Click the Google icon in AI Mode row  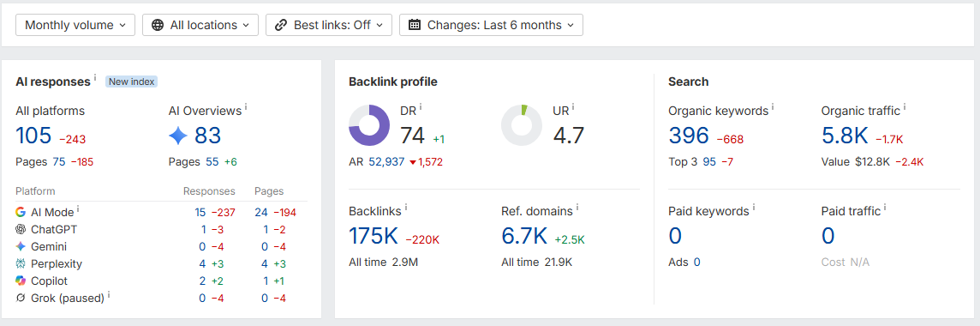pyautogui.click(x=21, y=212)
